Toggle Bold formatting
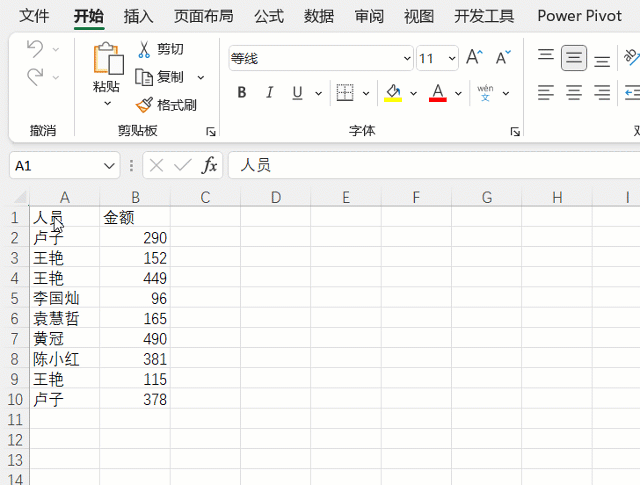 click(x=241, y=93)
